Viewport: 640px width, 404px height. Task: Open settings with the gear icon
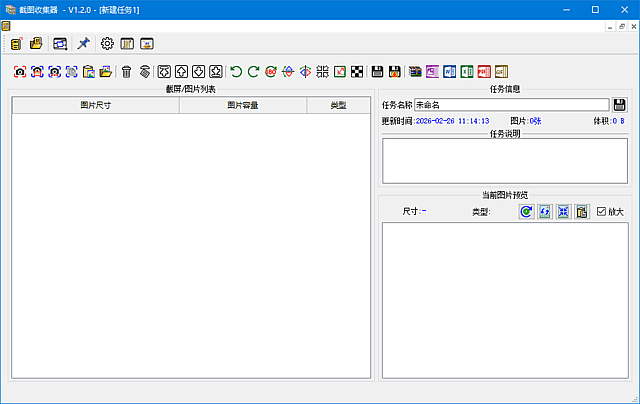point(107,44)
